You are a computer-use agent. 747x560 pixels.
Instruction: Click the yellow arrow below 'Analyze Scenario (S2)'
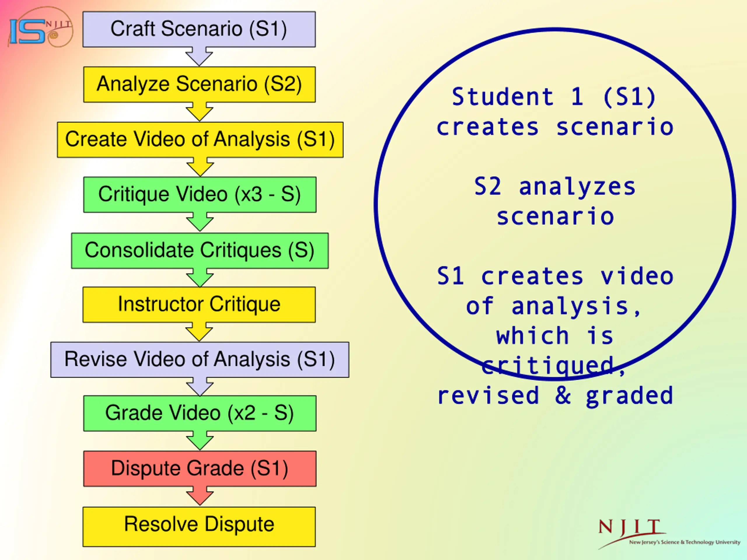(x=200, y=112)
